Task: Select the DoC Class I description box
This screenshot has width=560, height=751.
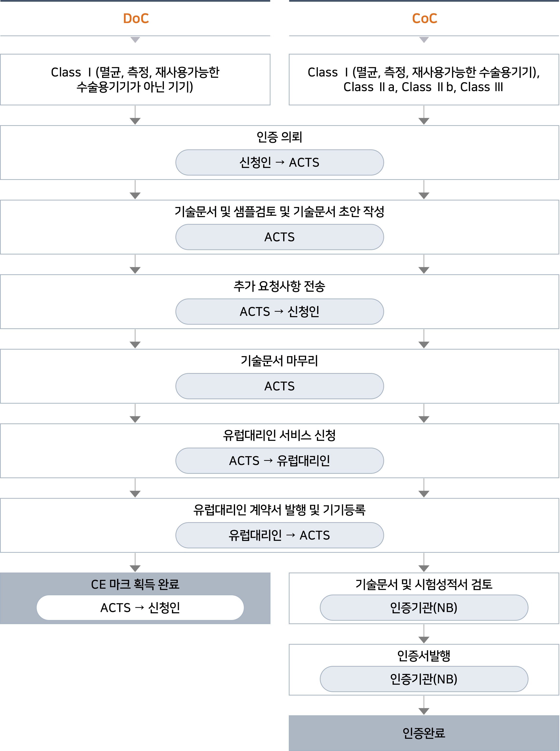Action: [x=135, y=79]
